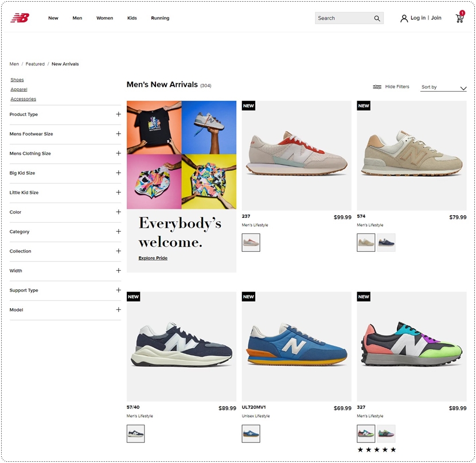This screenshot has height=463, width=476.
Task: Click the $69.99 price
Action: coord(342,408)
